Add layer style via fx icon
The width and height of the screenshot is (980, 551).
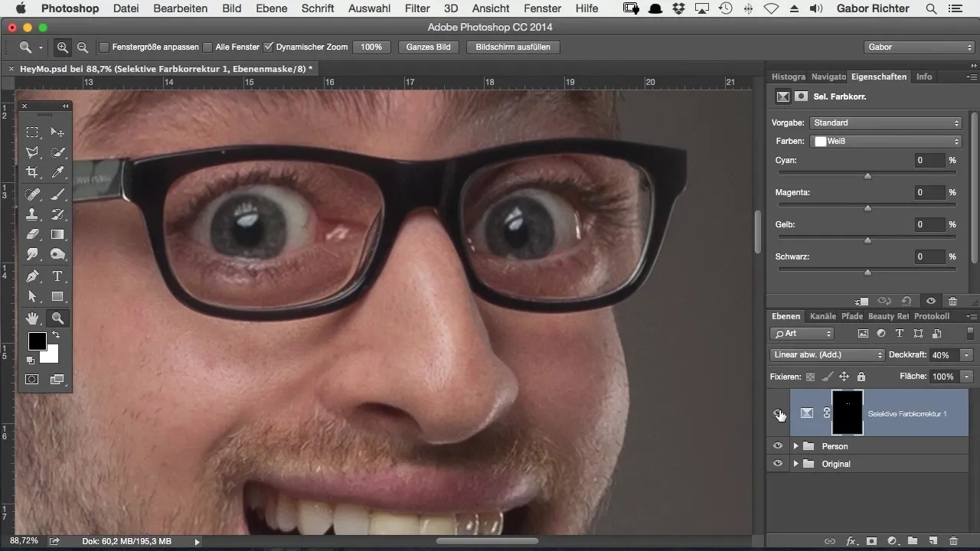[851, 541]
